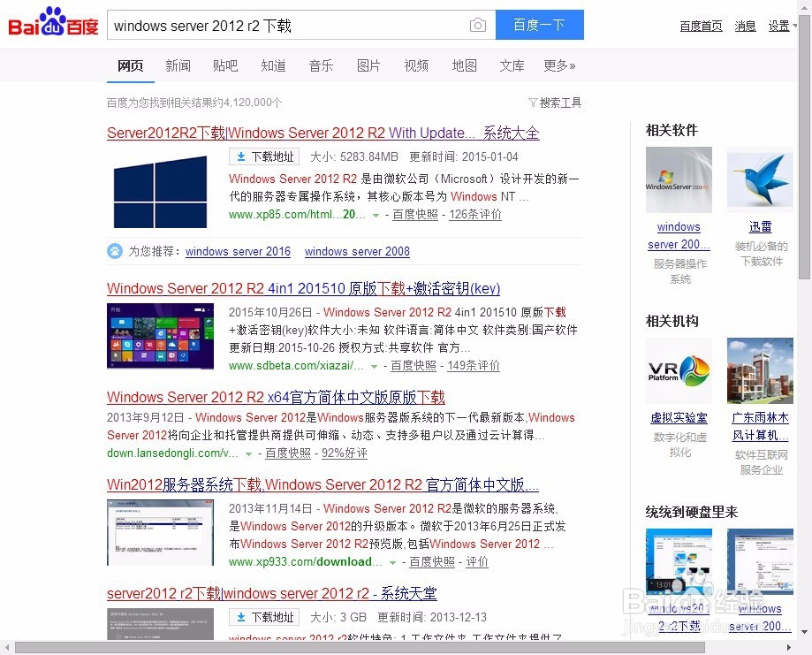
Task: Open Windows logo thumbnail of first result
Action: tap(160, 192)
